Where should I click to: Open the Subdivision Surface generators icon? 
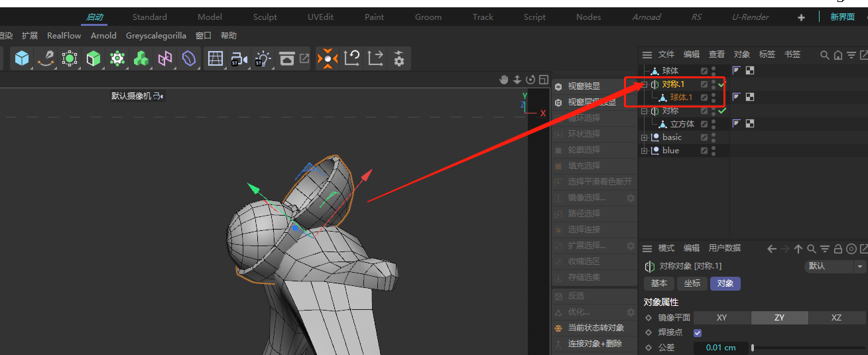70,59
